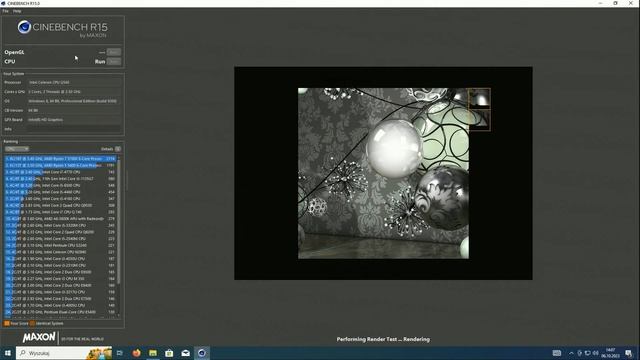The height and width of the screenshot is (360, 640).
Task: Click the GFX Board value text
Action: click(x=45, y=120)
